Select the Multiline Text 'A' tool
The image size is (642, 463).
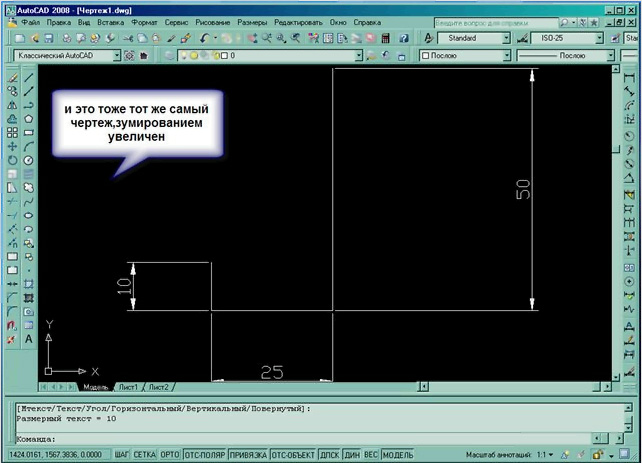29,339
